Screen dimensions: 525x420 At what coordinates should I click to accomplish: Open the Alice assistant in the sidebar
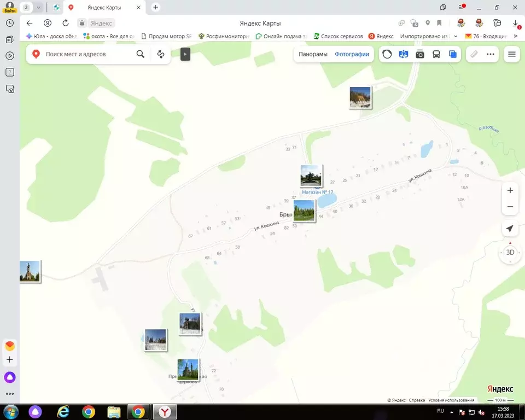[x=10, y=377]
